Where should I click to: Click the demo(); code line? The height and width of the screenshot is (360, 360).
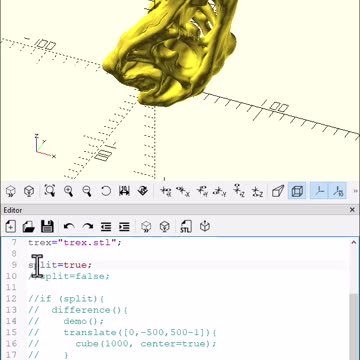[x=66, y=321]
